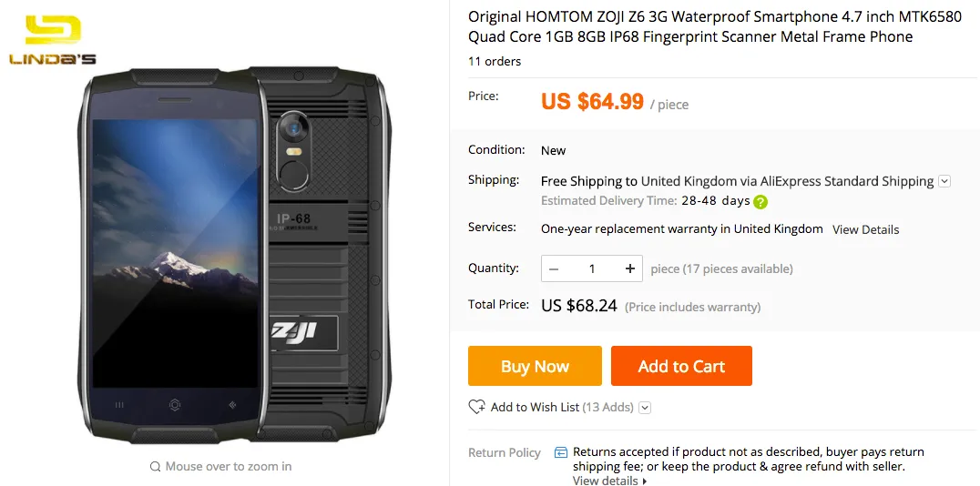Click the 11 orders count

click(495, 61)
